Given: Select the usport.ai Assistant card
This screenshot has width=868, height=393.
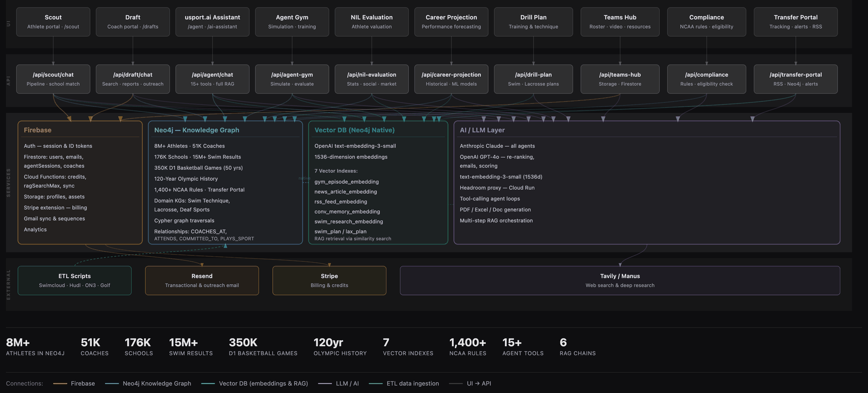Looking at the screenshot, I should click(x=212, y=22).
